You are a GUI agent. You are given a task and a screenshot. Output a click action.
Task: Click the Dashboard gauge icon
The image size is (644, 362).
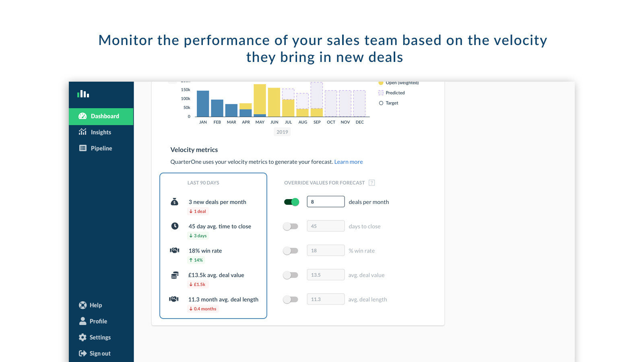coord(83,116)
